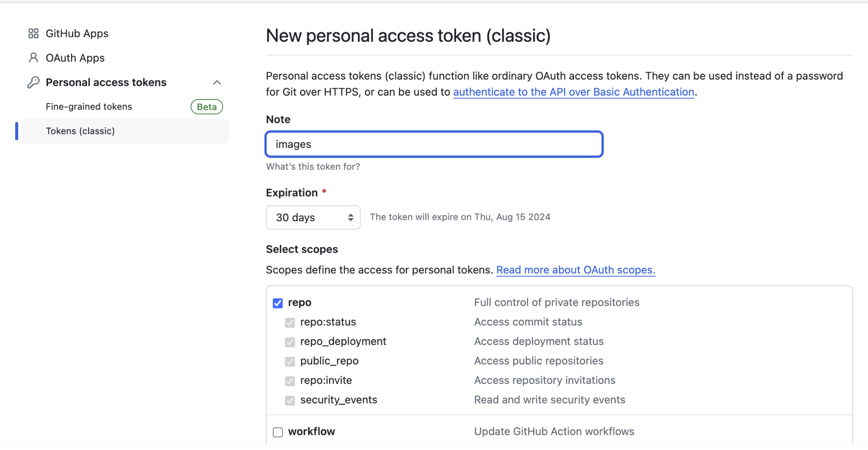Toggle the repo_deployment checkbox
The image size is (868, 450).
coord(290,342)
